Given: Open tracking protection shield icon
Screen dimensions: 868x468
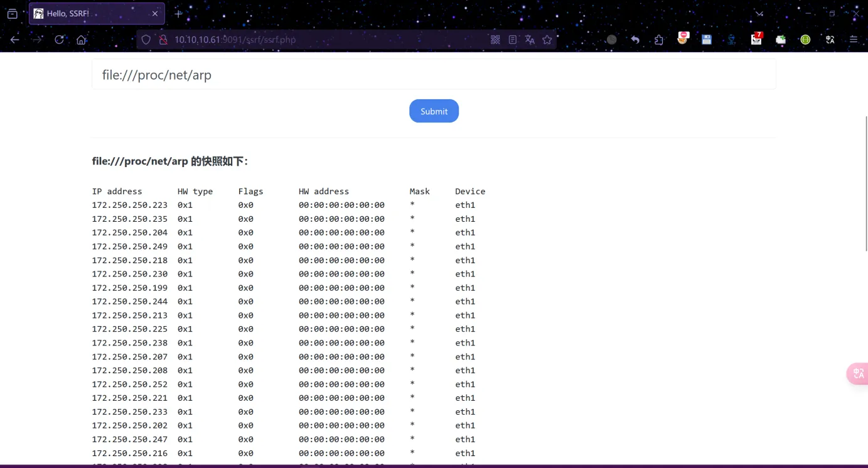Looking at the screenshot, I should click(146, 40).
